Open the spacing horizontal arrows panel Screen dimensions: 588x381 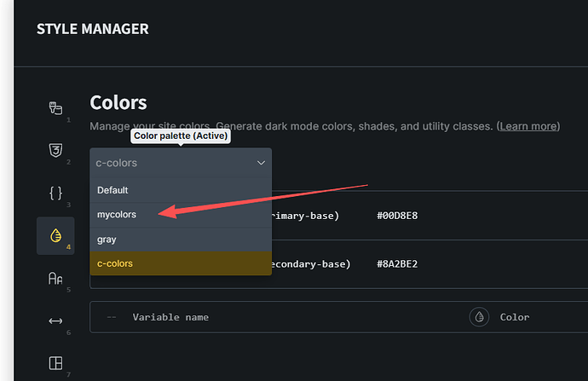click(x=55, y=320)
